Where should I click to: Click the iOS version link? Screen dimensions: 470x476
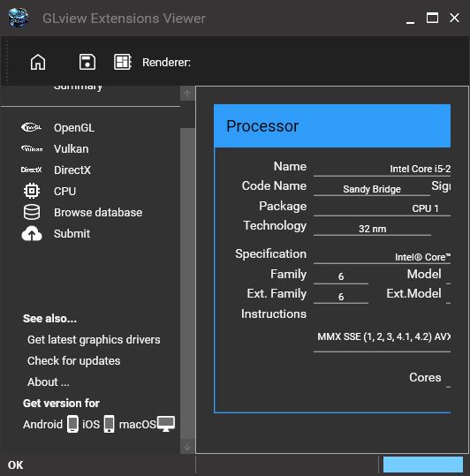[91, 425]
